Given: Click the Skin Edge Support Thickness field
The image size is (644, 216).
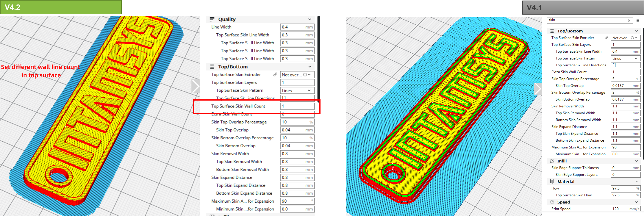Looking at the screenshot, I should tap(626, 168).
